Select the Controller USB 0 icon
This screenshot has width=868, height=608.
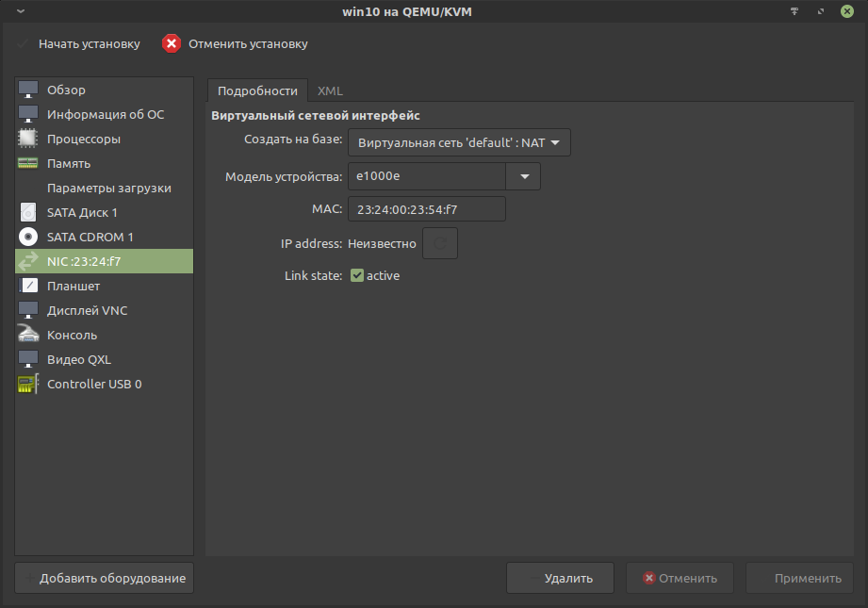pyautogui.click(x=28, y=384)
